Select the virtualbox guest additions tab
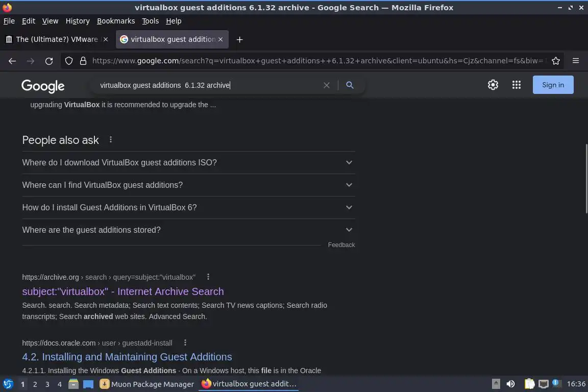This screenshot has height=392, width=588. [172, 39]
